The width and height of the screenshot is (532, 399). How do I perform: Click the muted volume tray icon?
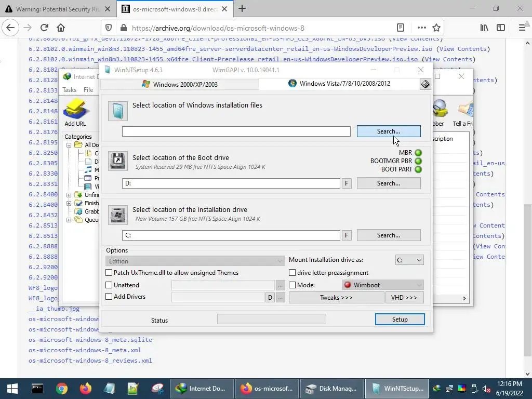(x=486, y=389)
